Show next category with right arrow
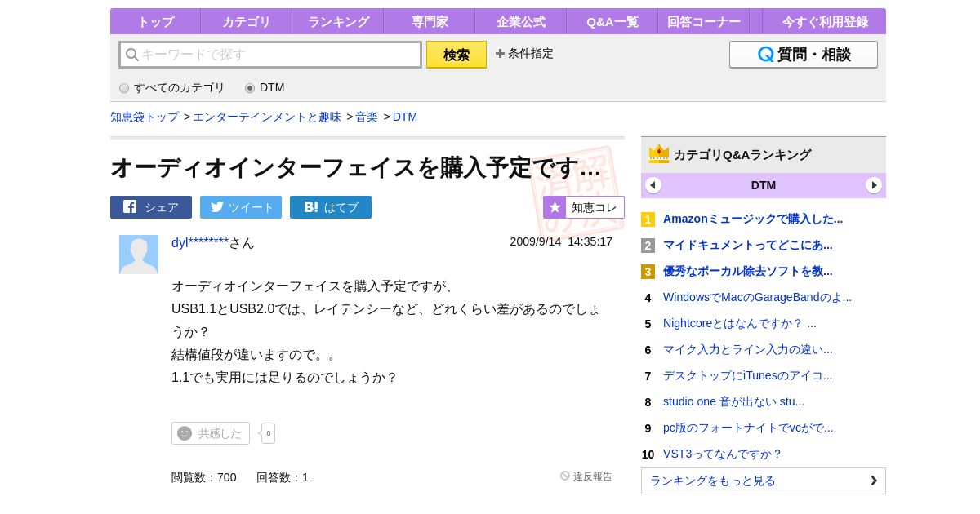The height and width of the screenshot is (514, 980). [x=874, y=185]
